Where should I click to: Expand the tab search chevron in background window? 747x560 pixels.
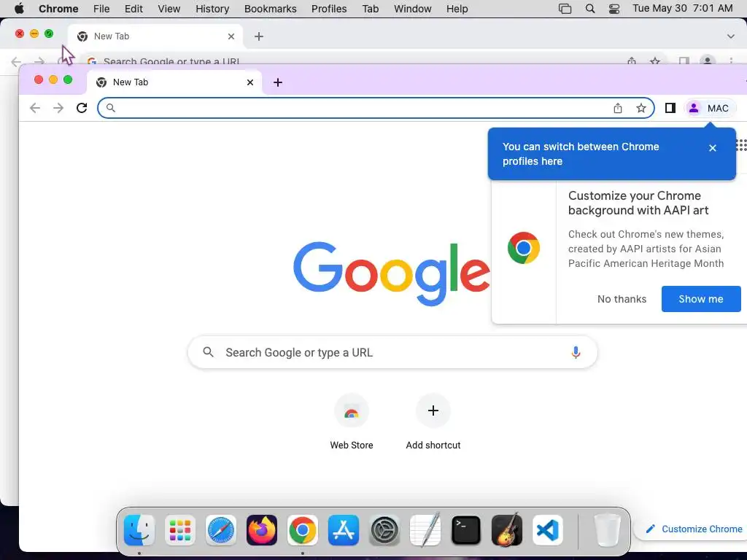coord(731,36)
